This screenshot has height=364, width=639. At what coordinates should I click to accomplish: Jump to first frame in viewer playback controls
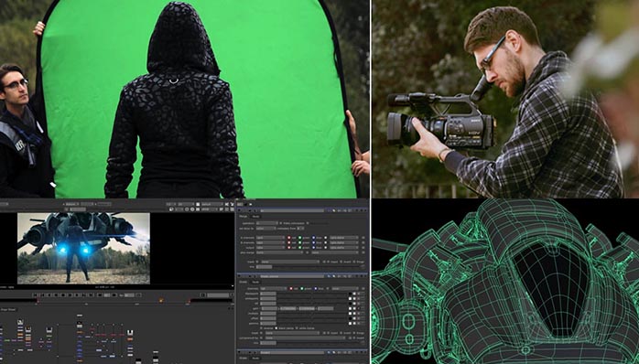click(35, 295)
